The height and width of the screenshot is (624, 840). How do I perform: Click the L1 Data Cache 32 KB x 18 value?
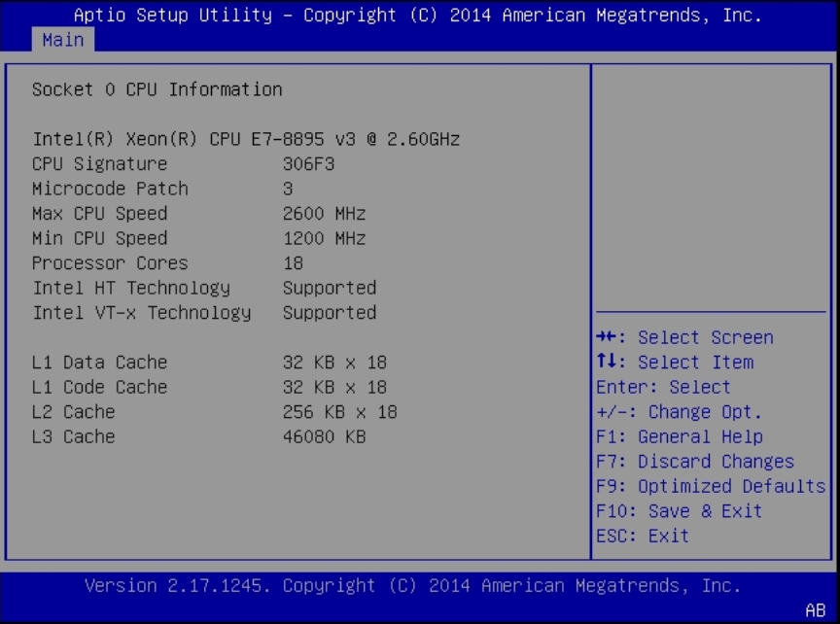334,363
